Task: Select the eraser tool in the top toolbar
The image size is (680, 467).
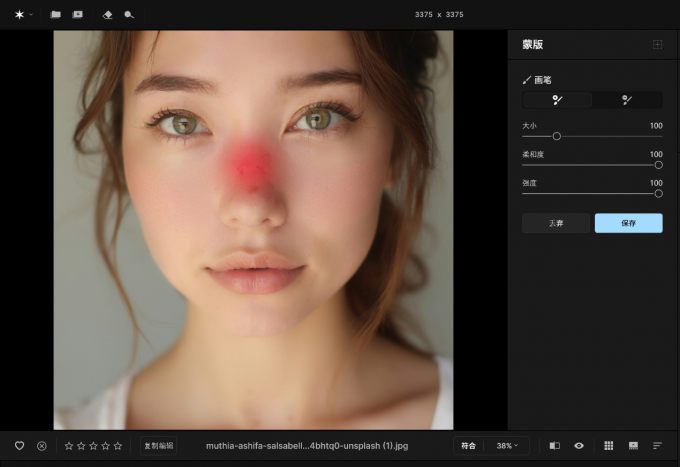Action: pos(108,15)
